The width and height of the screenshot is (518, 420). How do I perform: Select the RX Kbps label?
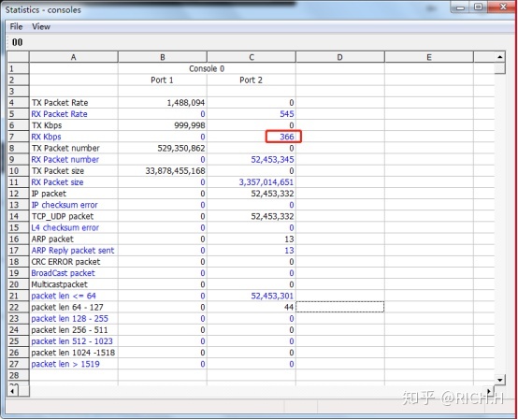[46, 137]
